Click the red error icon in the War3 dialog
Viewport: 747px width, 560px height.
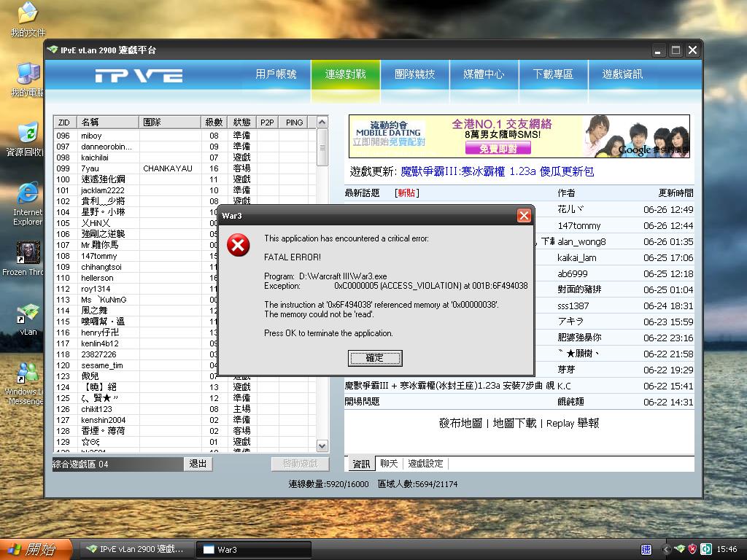tap(238, 246)
